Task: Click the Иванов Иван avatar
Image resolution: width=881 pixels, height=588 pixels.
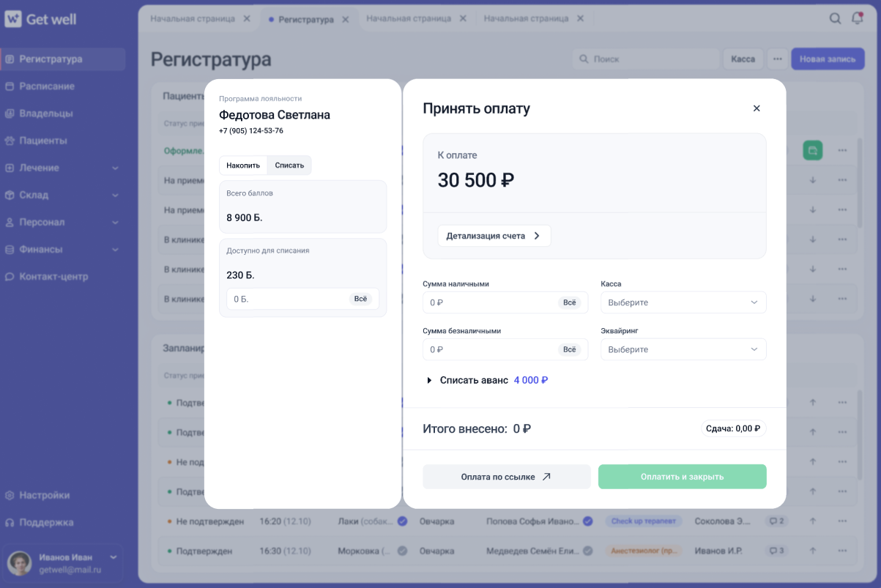Action: (x=19, y=563)
